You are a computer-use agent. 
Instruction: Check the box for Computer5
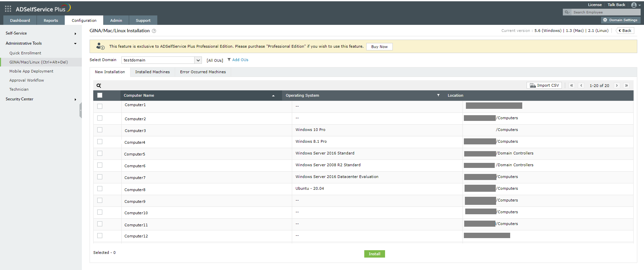[x=100, y=153]
